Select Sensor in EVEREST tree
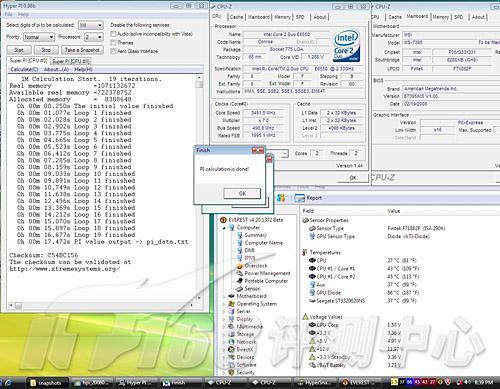The image size is (500, 389). pyautogui.click(x=252, y=289)
